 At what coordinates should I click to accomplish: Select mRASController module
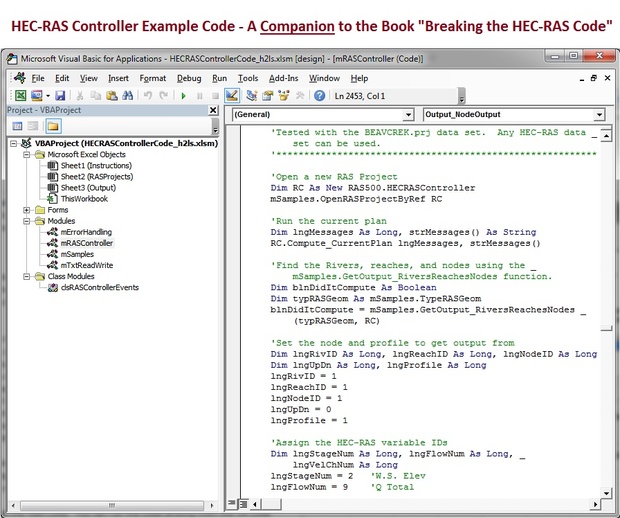pos(87,243)
